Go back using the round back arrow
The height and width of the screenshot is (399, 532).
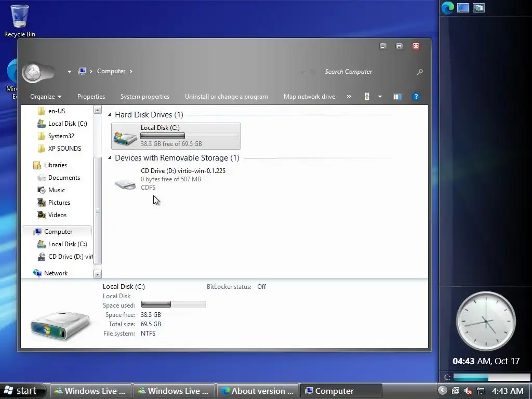[34, 72]
